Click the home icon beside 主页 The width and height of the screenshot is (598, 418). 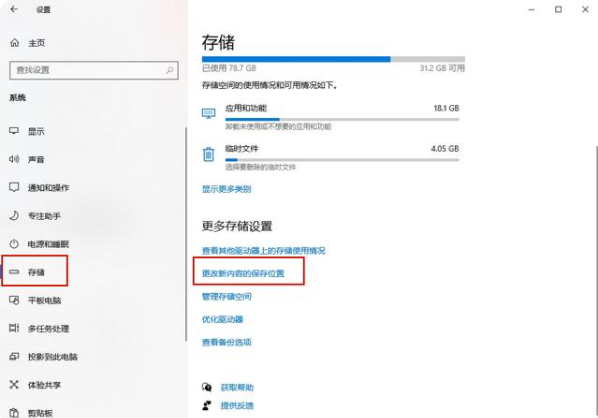click(14, 43)
